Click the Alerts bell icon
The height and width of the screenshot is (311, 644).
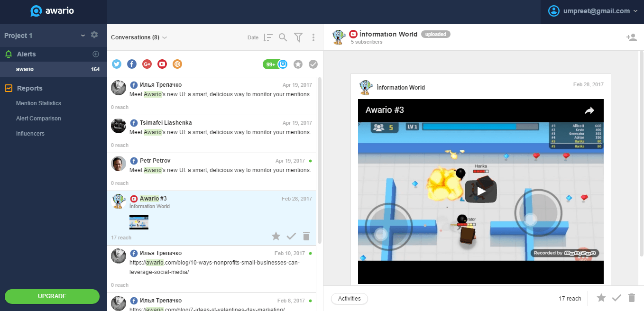(x=9, y=54)
